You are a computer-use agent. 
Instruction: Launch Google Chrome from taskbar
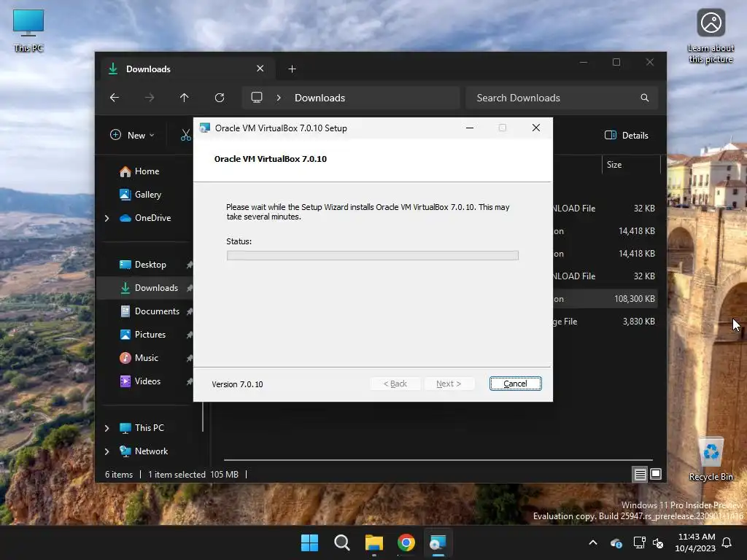coord(406,542)
